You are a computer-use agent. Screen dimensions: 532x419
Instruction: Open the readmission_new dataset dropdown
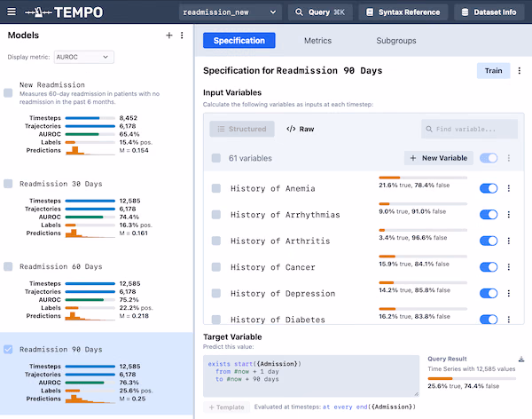pyautogui.click(x=230, y=12)
